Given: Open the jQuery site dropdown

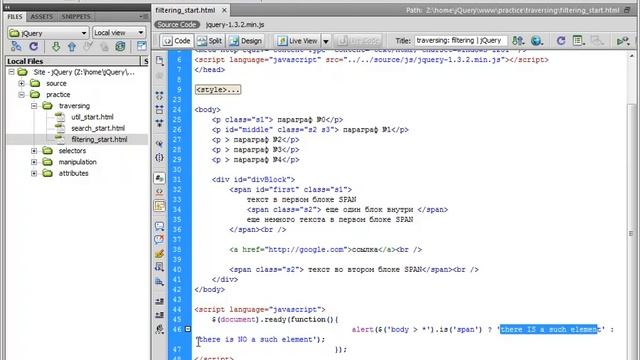Looking at the screenshot, I should pyautogui.click(x=48, y=33).
